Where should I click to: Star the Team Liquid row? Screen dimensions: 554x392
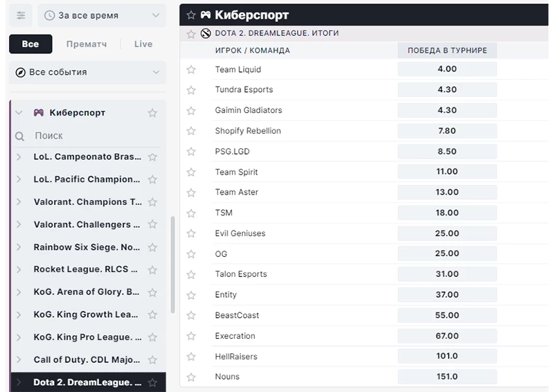point(191,70)
